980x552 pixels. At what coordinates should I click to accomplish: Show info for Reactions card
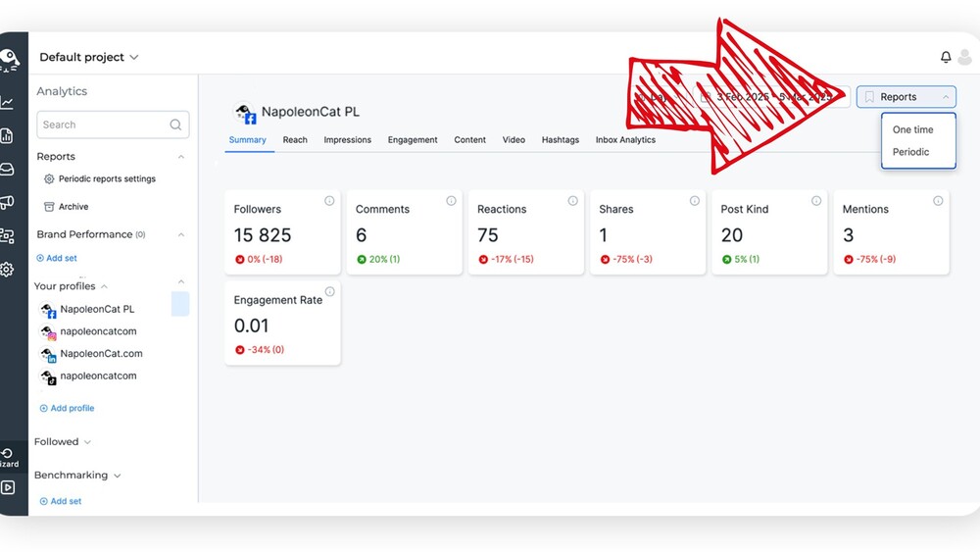point(572,201)
